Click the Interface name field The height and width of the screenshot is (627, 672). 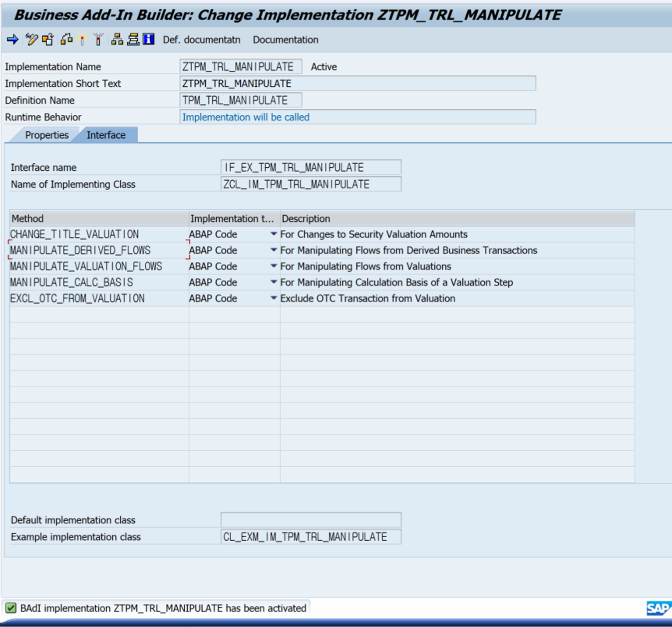[311, 167]
